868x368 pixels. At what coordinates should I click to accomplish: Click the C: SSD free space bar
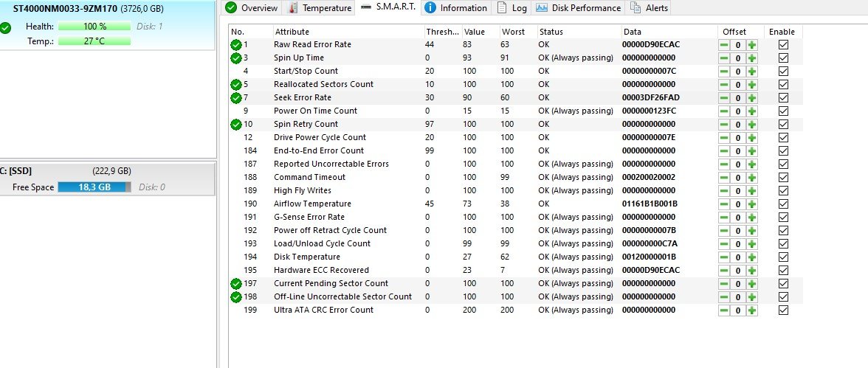94,187
